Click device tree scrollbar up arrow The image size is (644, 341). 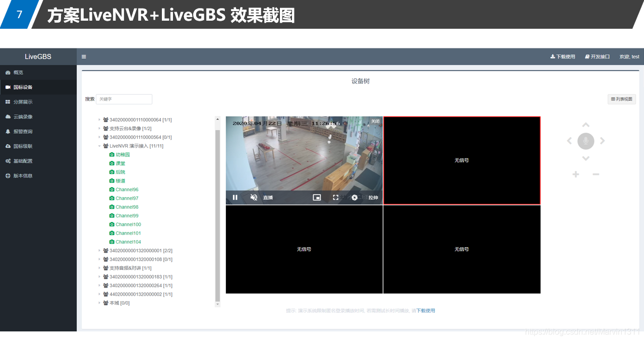218,120
